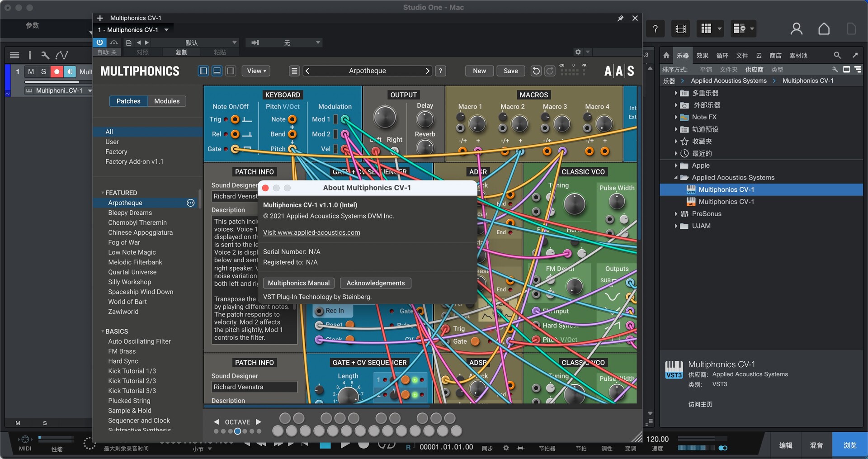Show the left sidebar layout in Multiphonics
The height and width of the screenshot is (459, 868).
click(203, 71)
